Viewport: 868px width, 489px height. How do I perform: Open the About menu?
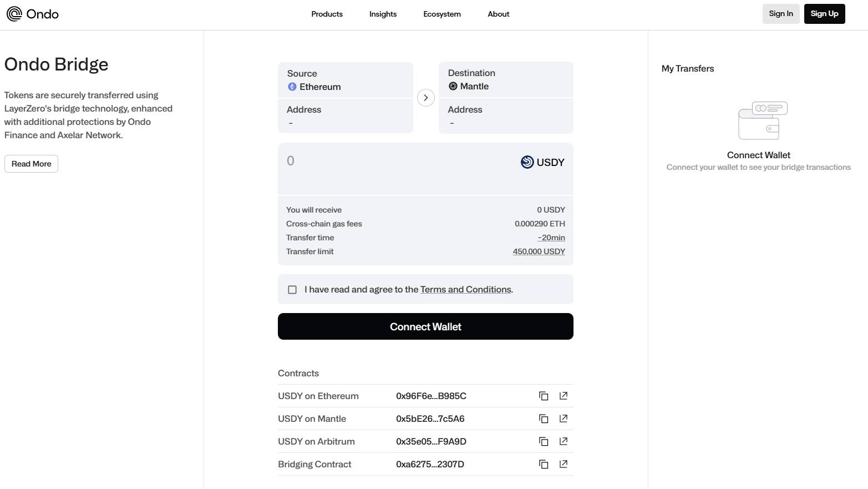click(499, 14)
